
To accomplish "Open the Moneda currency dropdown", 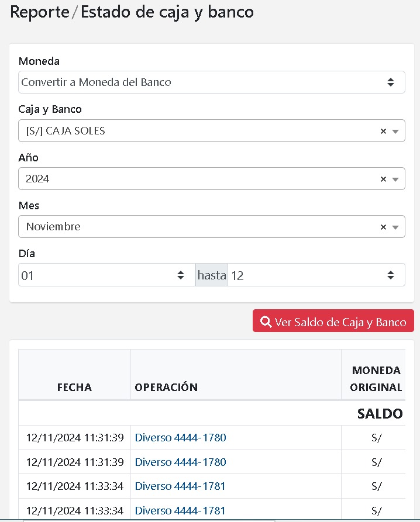I will [211, 82].
